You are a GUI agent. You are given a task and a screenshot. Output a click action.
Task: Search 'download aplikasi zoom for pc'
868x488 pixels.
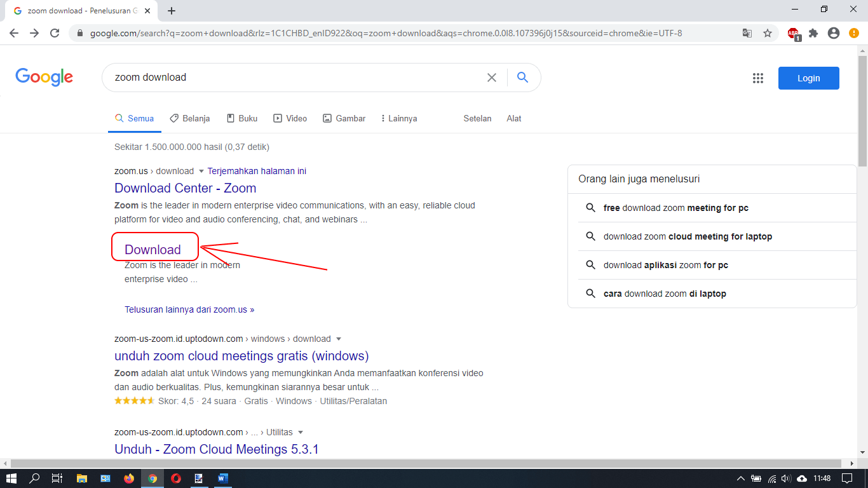pos(666,265)
